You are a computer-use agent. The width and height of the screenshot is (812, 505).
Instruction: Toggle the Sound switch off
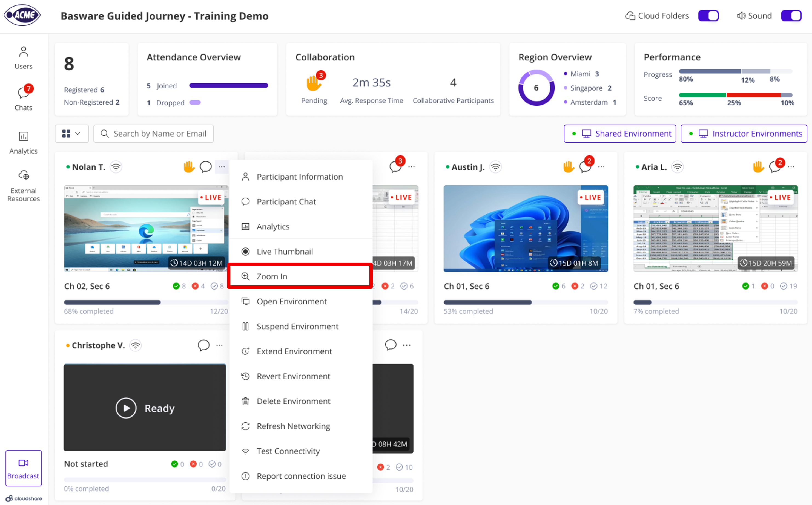791,15
